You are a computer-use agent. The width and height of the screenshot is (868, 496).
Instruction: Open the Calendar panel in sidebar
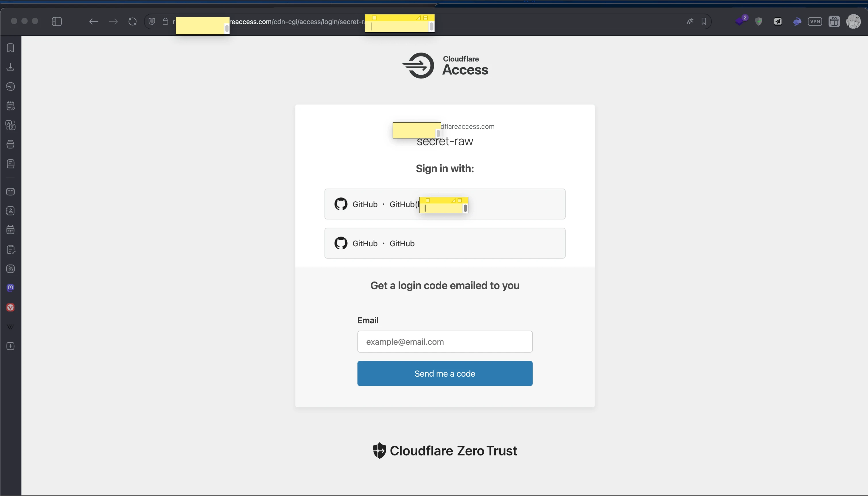tap(11, 230)
